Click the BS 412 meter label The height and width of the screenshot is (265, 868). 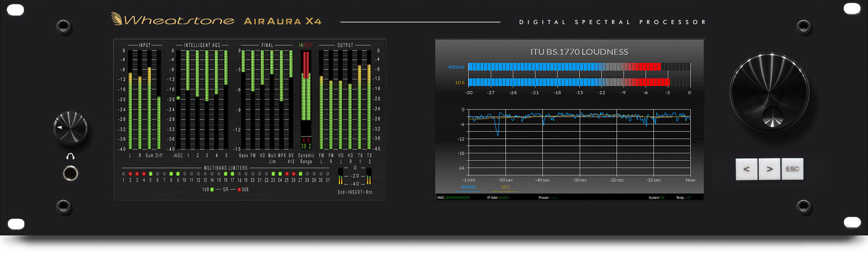(x=291, y=159)
